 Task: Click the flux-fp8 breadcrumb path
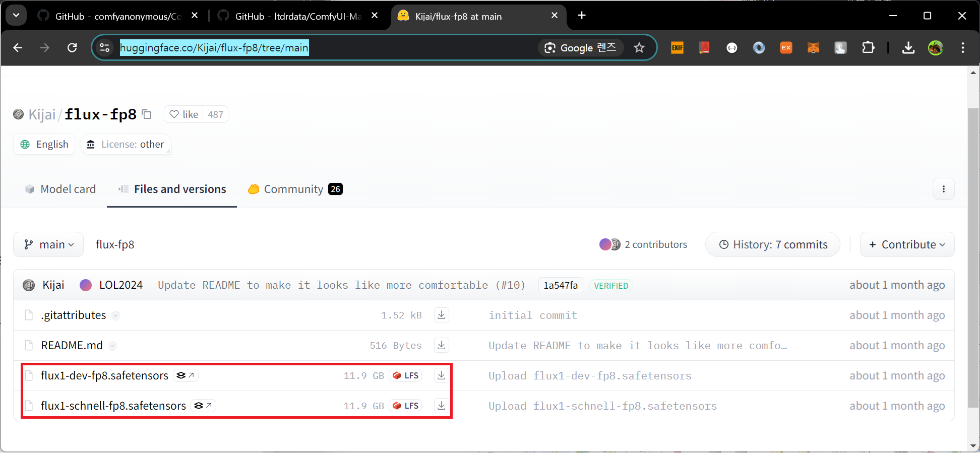pos(115,244)
